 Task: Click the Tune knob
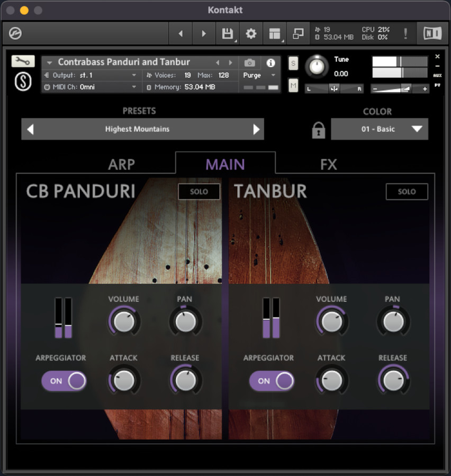pos(317,66)
